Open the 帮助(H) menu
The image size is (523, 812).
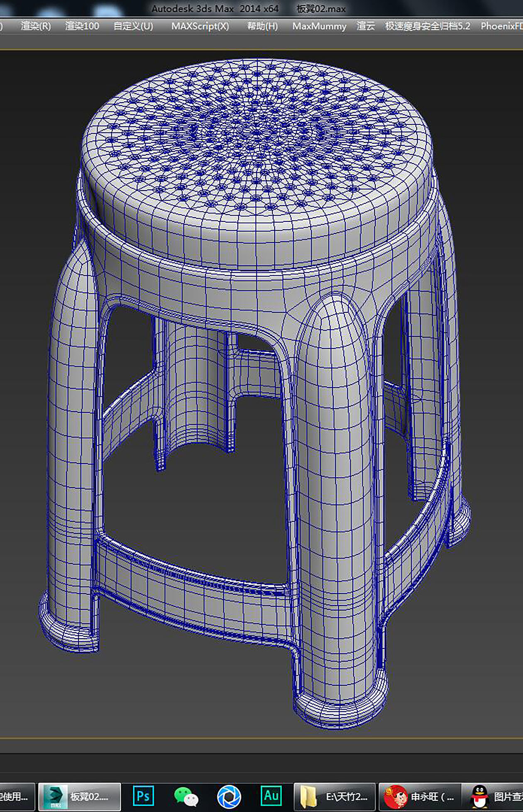click(x=262, y=26)
